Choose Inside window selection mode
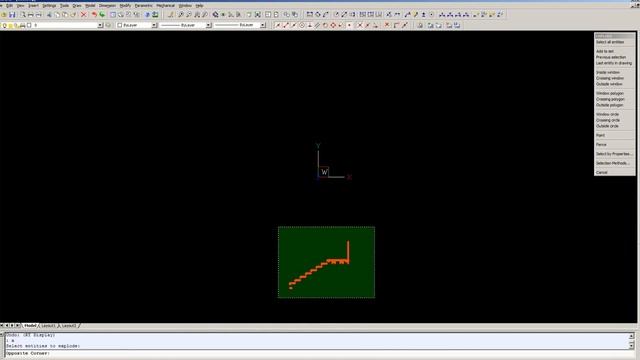Viewport: 640px width, 360px height. pos(607,72)
